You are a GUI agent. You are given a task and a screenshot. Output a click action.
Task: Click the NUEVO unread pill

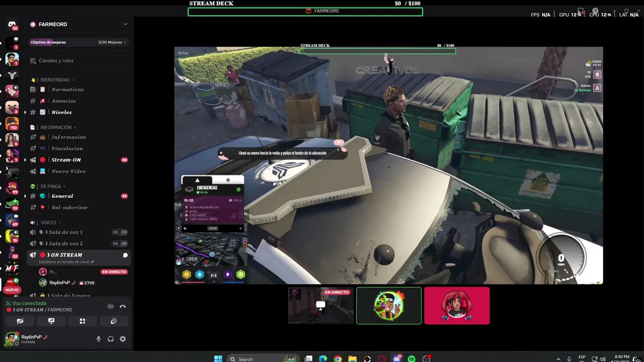(x=12, y=290)
